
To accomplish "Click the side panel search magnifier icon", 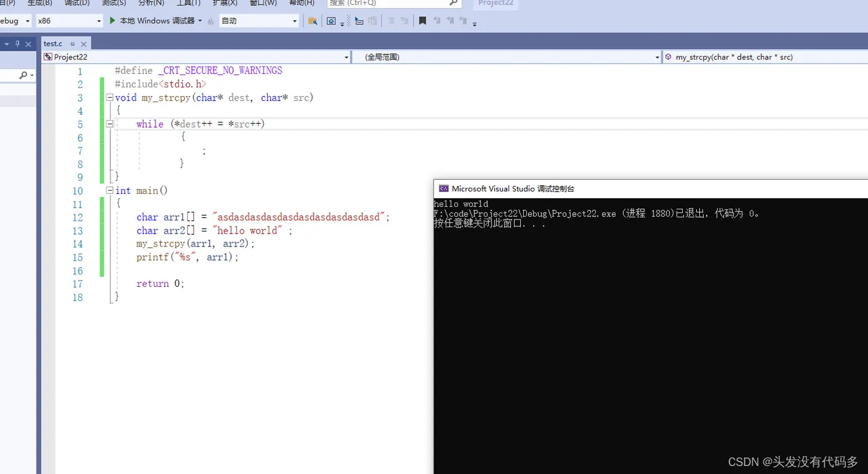I will coord(23,75).
